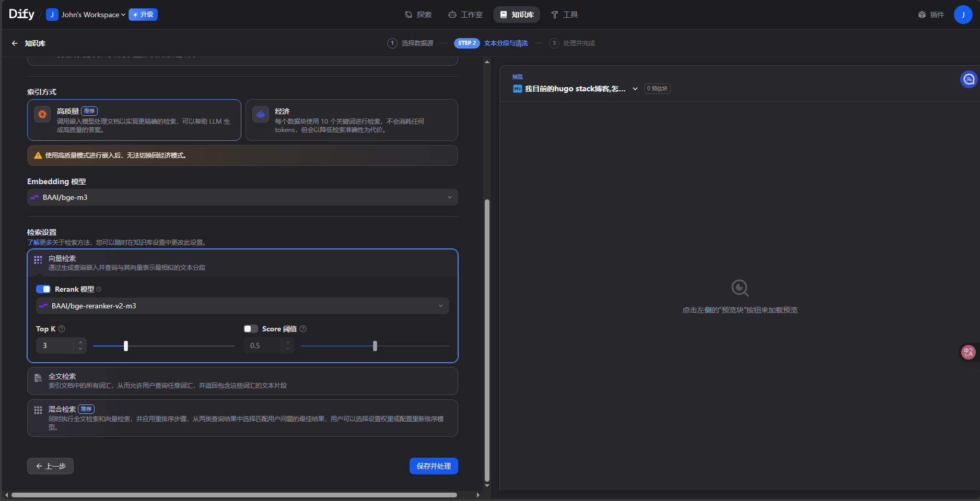Click the 保存并处理 button
The height and width of the screenshot is (501, 980).
pos(434,466)
